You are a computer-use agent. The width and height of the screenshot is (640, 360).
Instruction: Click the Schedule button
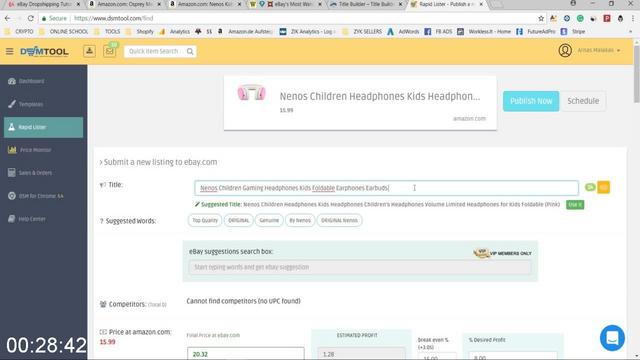point(583,101)
